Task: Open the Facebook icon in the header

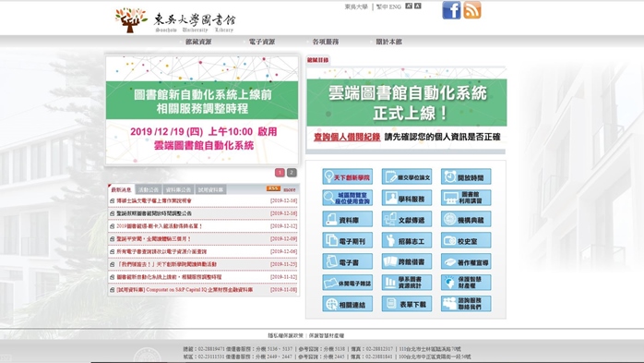Action: coord(451,10)
